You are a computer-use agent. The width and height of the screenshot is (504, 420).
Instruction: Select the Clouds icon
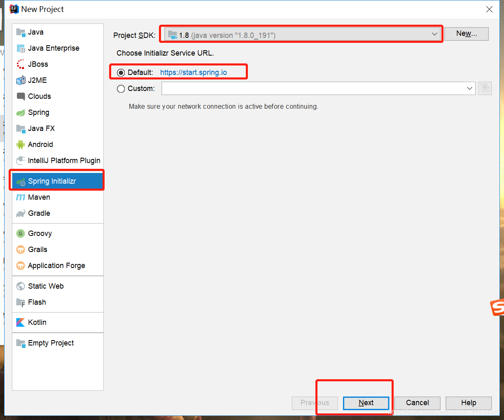click(21, 96)
